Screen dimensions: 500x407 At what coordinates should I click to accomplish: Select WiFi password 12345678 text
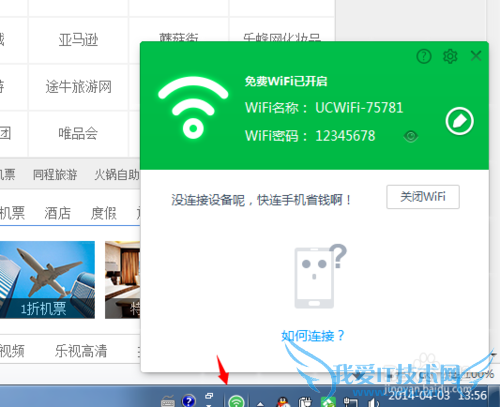[x=345, y=136]
